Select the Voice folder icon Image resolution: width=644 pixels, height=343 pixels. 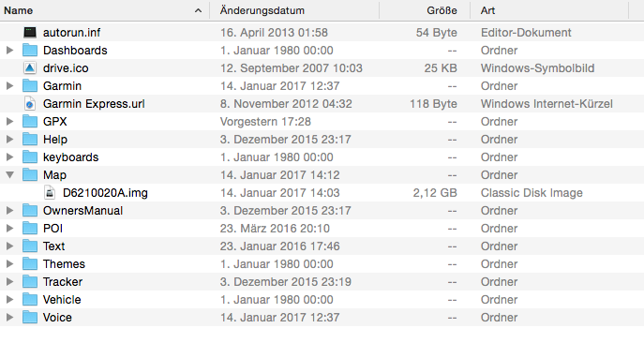tap(30, 317)
